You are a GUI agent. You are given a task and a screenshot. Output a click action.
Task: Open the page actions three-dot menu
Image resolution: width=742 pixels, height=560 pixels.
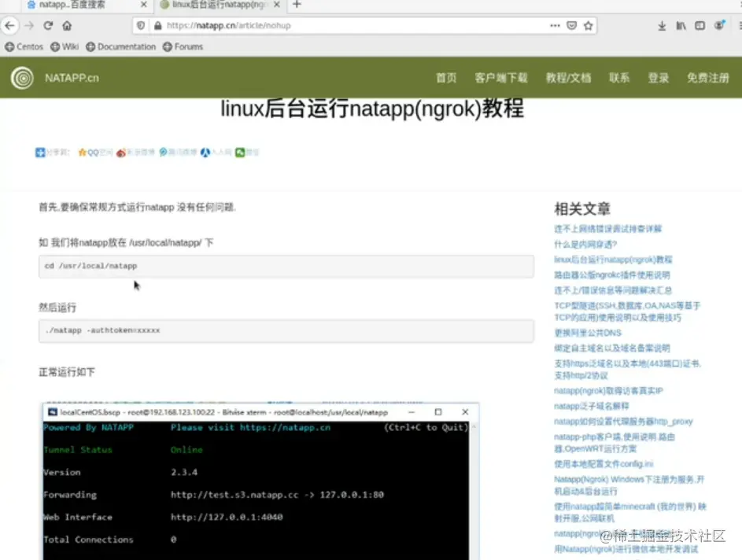555,25
